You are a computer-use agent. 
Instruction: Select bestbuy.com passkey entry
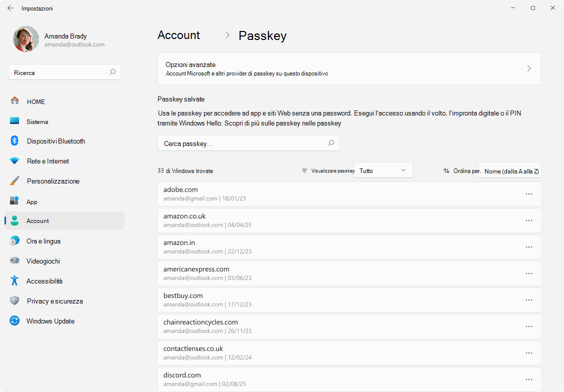349,300
